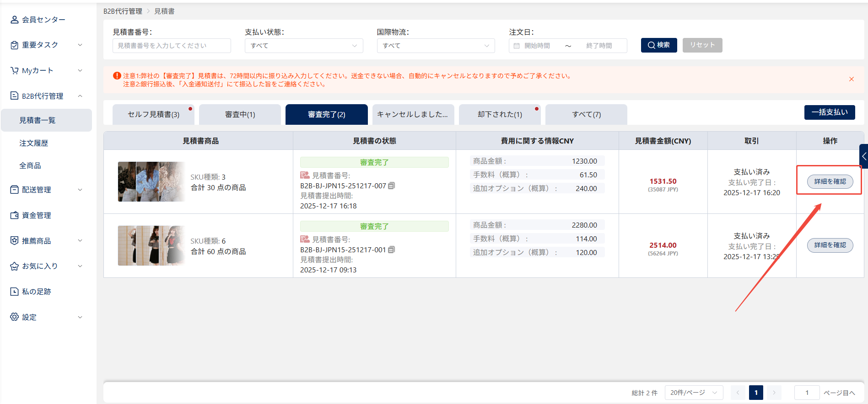868x404 pixels.
Task: Click the 2514.00 quote amount
Action: click(663, 245)
